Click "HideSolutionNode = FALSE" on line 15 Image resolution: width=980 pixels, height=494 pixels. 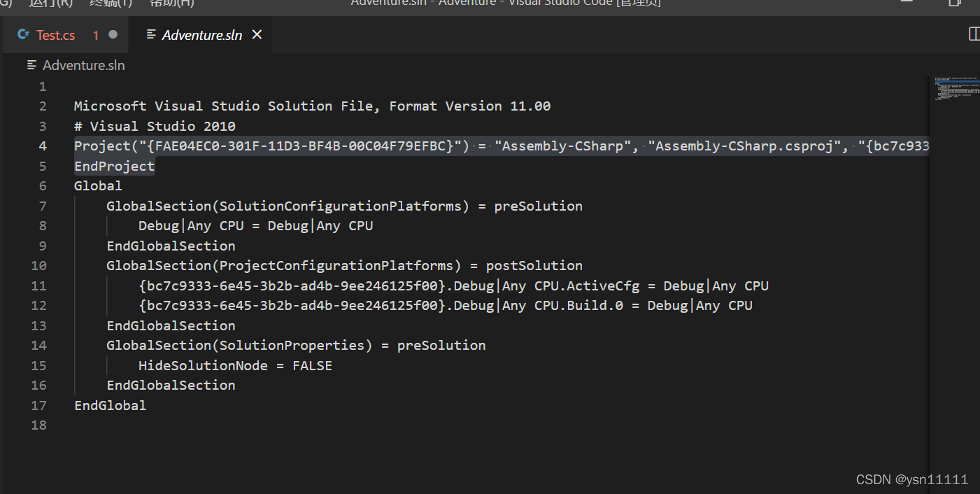tap(236, 366)
